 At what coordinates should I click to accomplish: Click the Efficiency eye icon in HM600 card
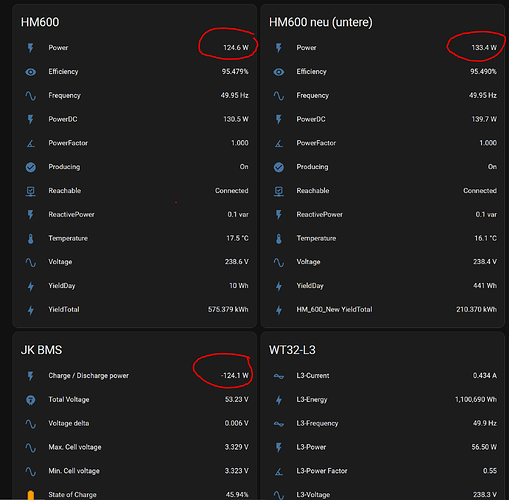tap(31, 72)
